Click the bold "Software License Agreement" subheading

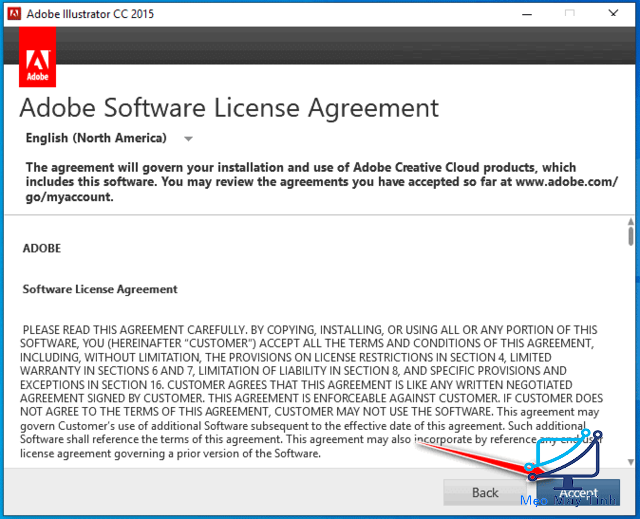(x=100, y=289)
